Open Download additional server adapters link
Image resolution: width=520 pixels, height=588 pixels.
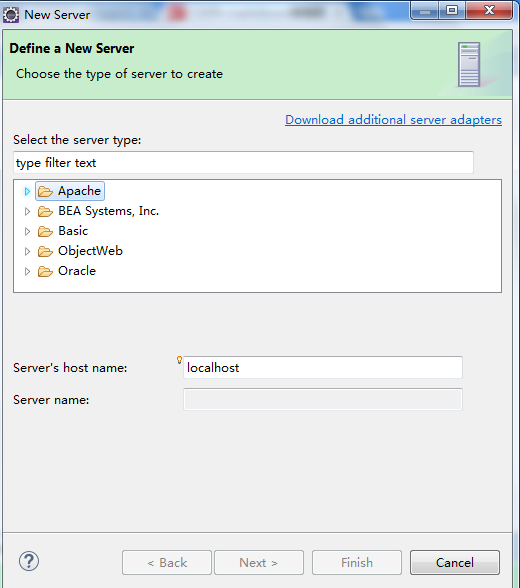click(x=393, y=120)
